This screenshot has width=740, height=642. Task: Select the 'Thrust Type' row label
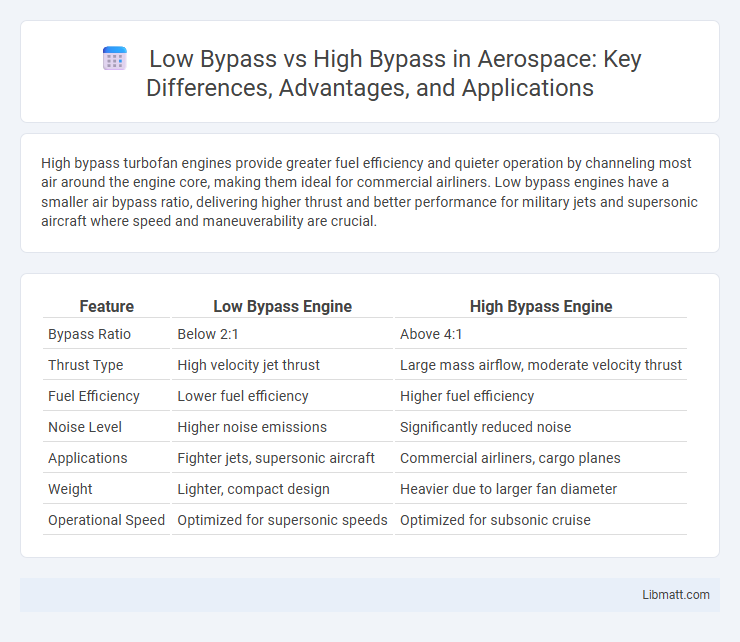coord(85,365)
